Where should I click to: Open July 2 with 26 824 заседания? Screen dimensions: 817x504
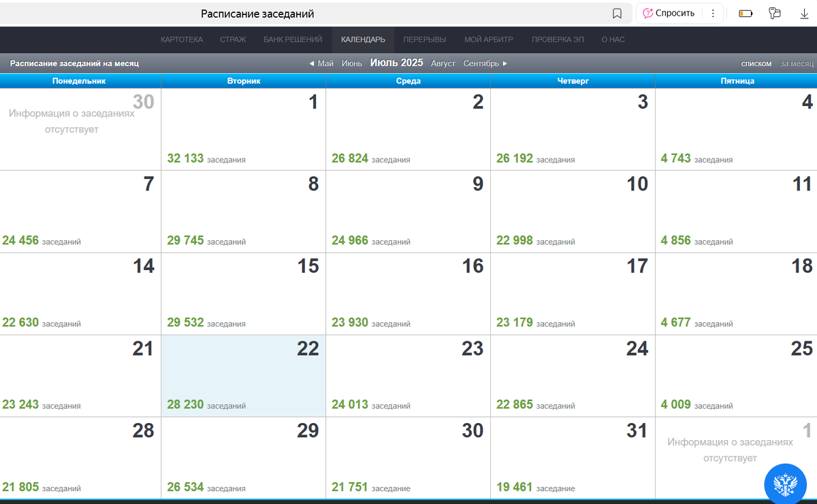(408, 129)
